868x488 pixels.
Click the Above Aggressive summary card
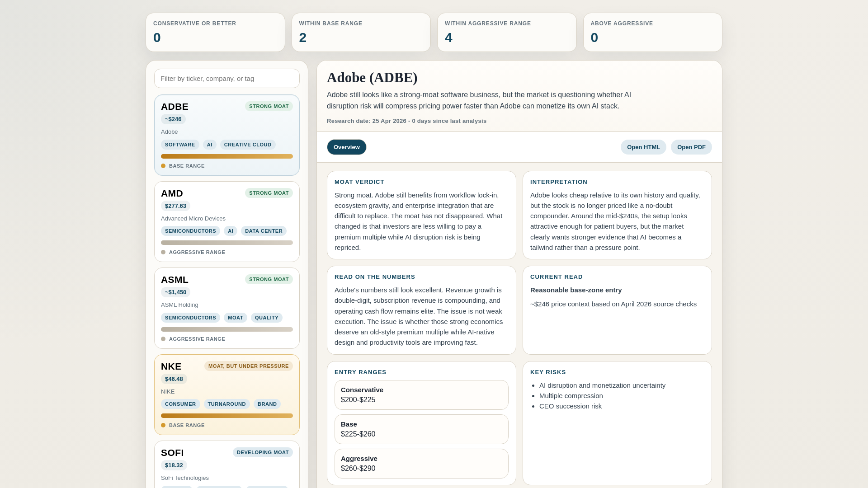point(653,32)
